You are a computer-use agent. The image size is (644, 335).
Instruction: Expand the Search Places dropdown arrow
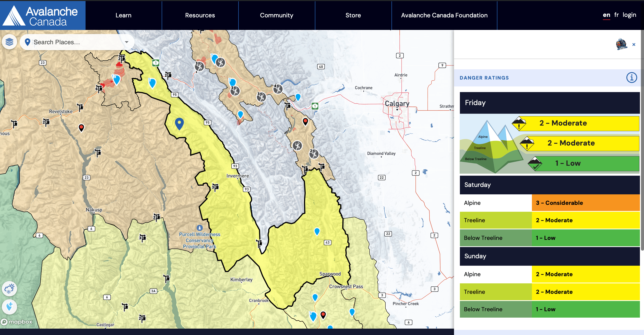coord(127,42)
